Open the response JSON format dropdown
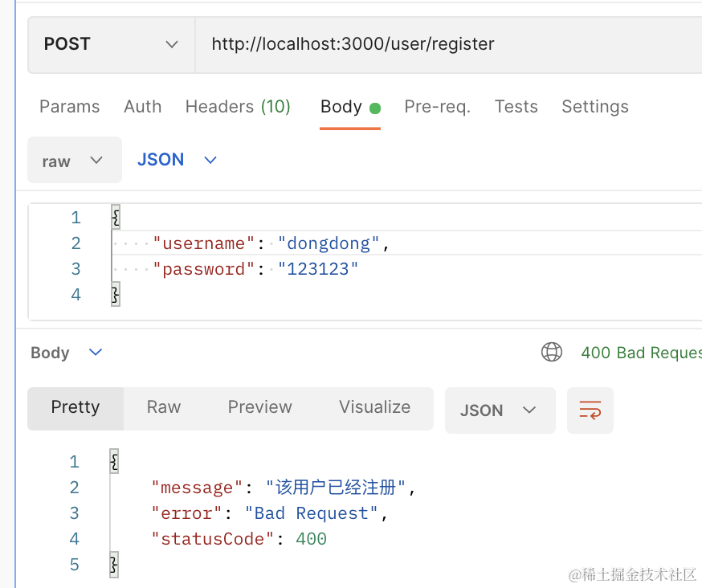Viewport: 702px width, 588px height. point(499,410)
